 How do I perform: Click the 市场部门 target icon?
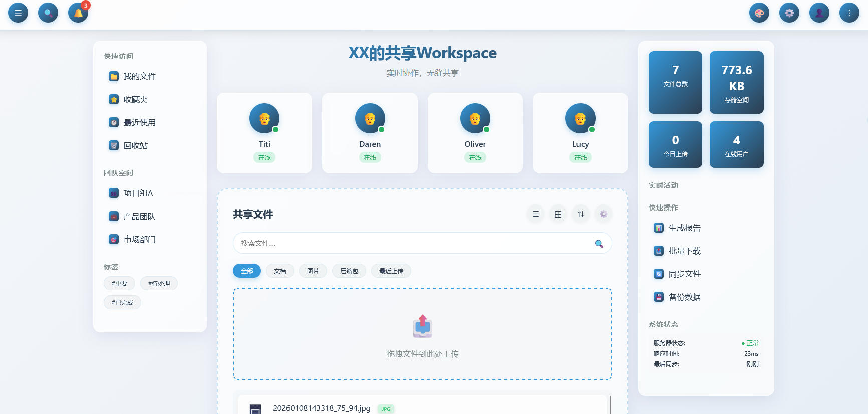(x=114, y=239)
